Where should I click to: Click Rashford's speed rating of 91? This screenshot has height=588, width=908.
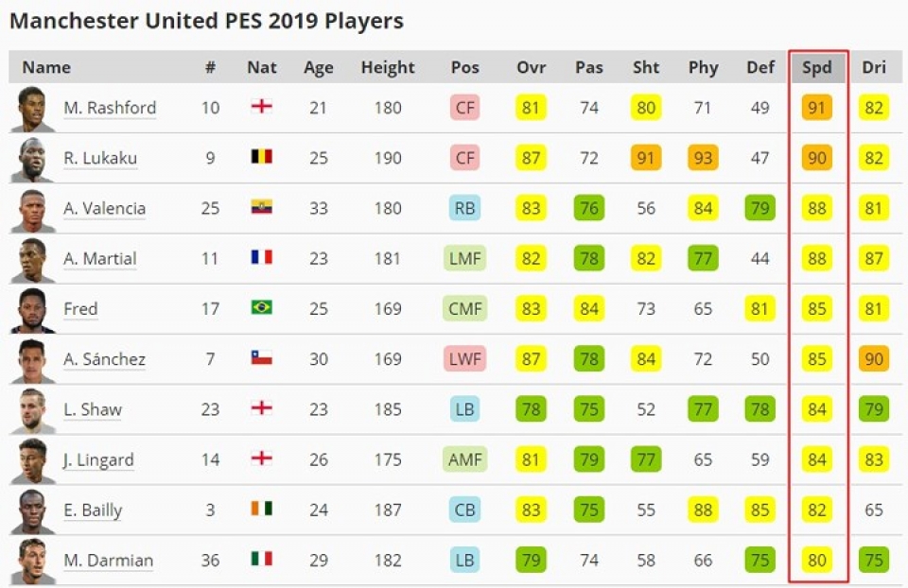coord(815,108)
